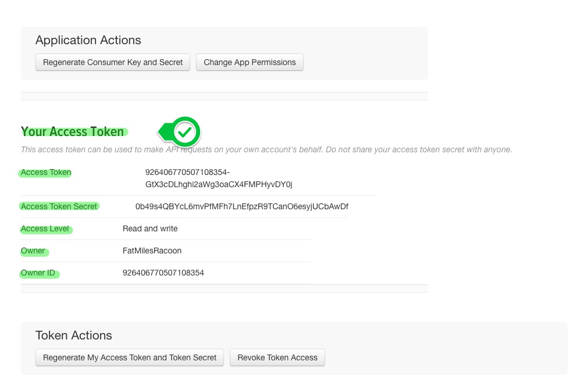588x390 pixels.
Task: Select the highlighted Access Token label
Action: click(x=46, y=173)
